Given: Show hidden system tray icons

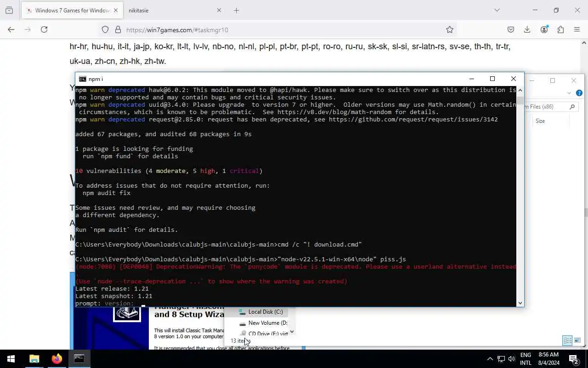Looking at the screenshot, I should pos(490,359).
